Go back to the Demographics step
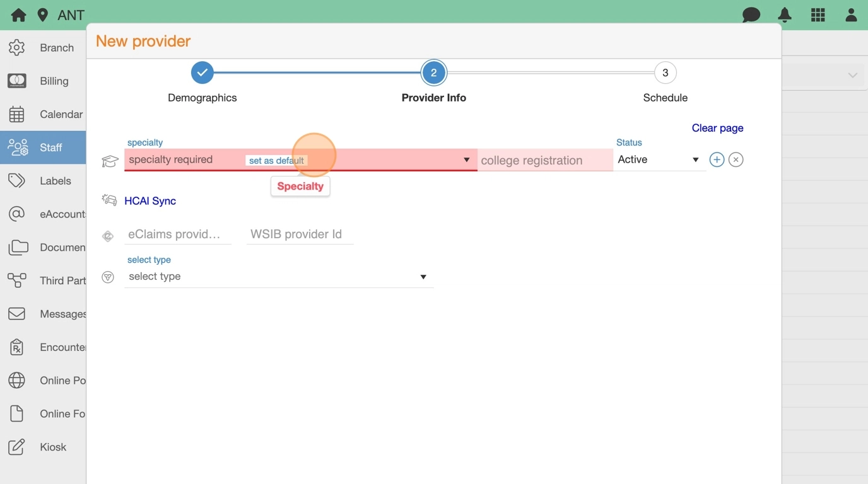Image resolution: width=868 pixels, height=484 pixels. coord(202,73)
